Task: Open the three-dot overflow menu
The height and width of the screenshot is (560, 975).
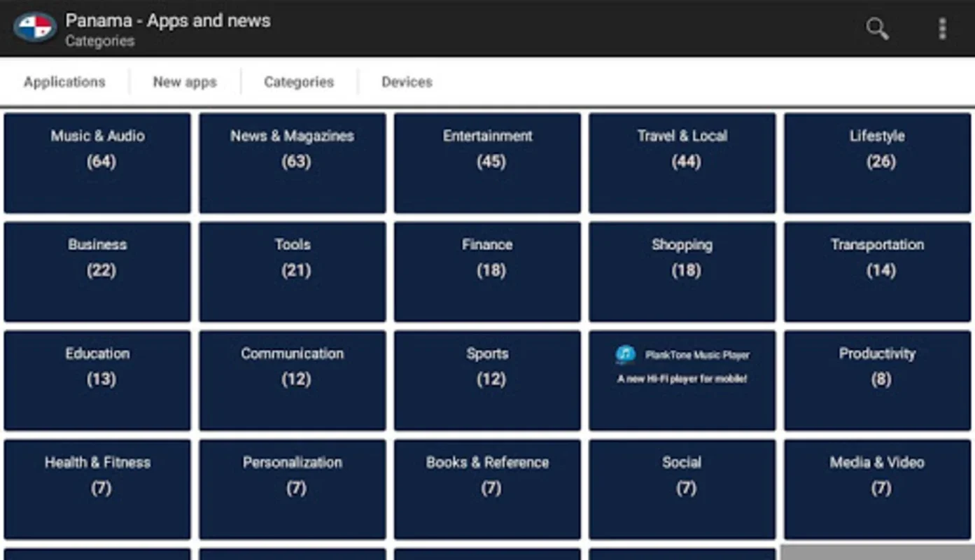Action: coord(942,29)
